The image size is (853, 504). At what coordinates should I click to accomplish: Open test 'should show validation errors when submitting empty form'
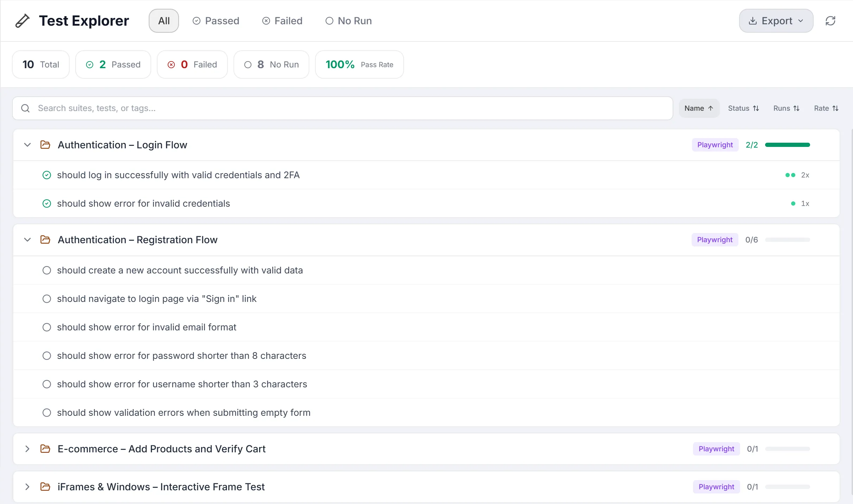pos(426,413)
